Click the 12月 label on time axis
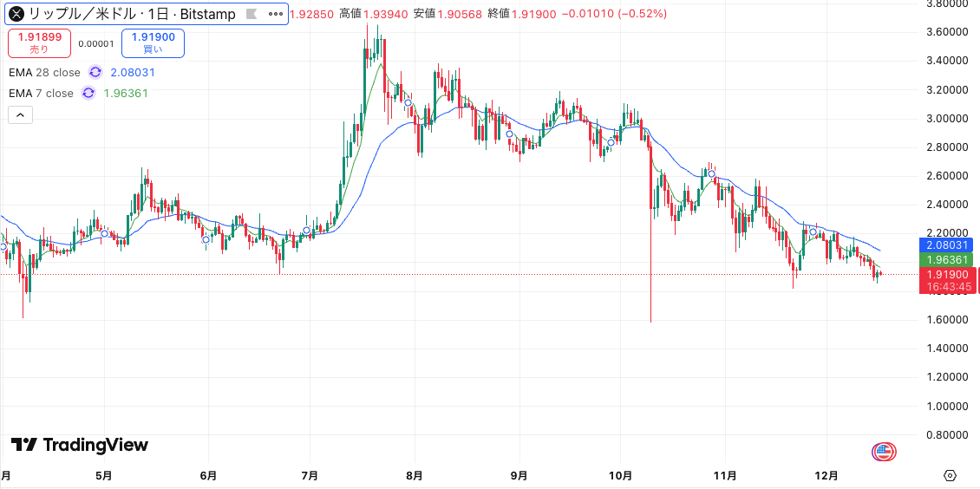Screen dimensions: 980x489 (827, 475)
